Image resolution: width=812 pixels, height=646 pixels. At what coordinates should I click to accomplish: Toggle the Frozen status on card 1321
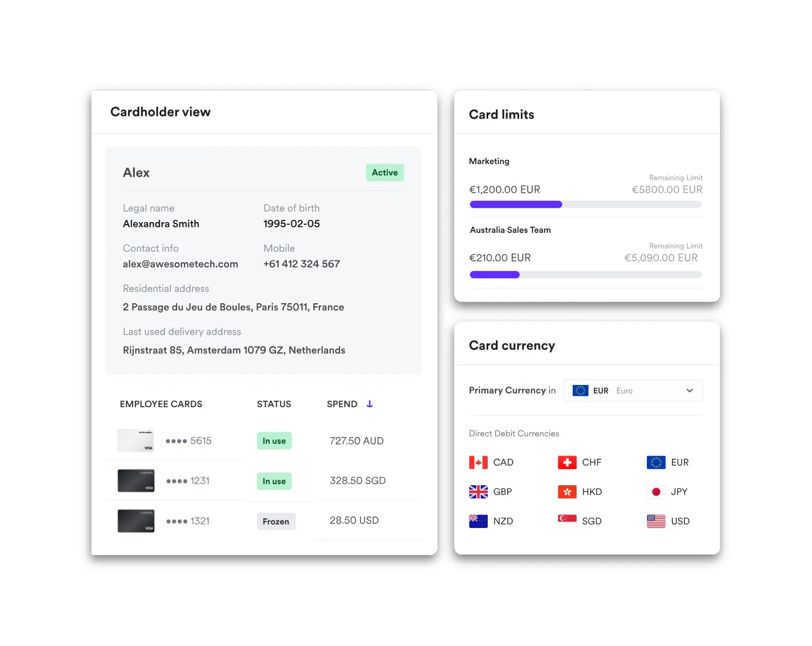(276, 521)
